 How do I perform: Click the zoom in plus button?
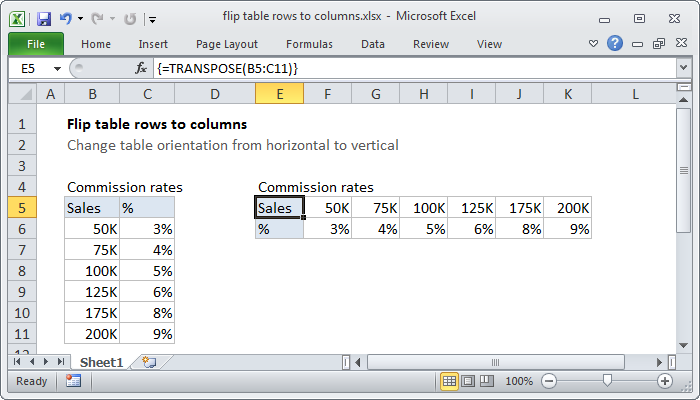[664, 381]
